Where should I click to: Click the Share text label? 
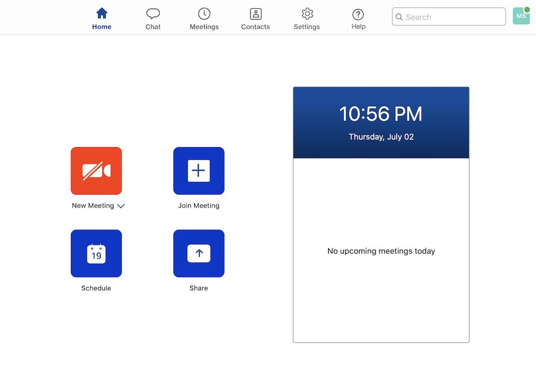point(199,288)
